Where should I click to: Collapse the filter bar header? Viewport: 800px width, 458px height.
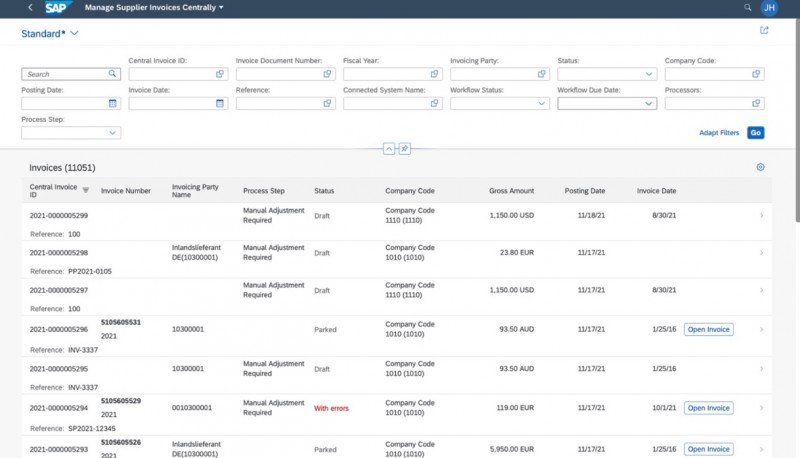(x=390, y=149)
